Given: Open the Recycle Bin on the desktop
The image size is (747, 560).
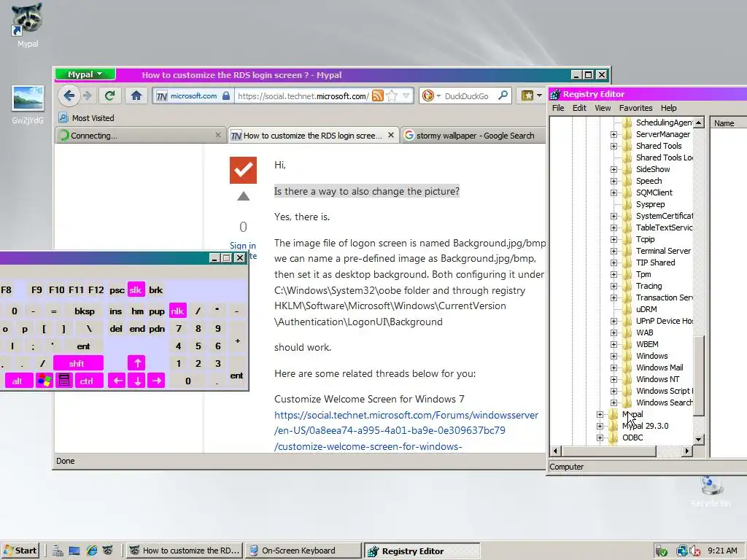Looking at the screenshot, I should [711, 491].
